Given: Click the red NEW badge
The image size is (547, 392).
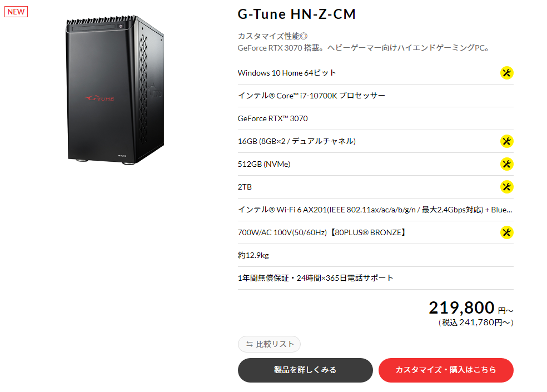Looking at the screenshot, I should [x=16, y=12].
